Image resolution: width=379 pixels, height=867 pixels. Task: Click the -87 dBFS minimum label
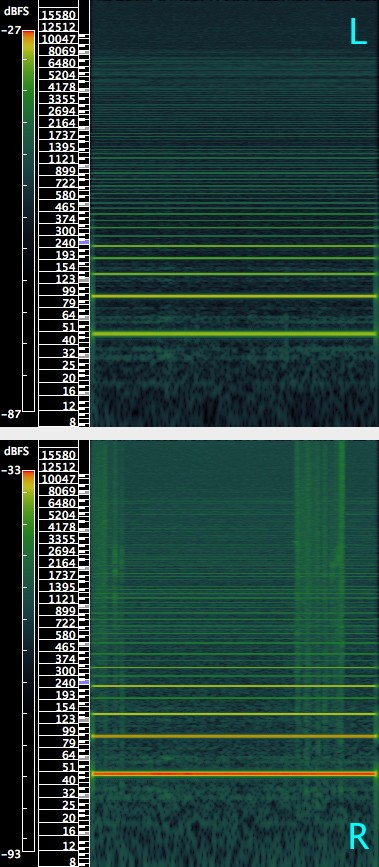(x=11, y=414)
